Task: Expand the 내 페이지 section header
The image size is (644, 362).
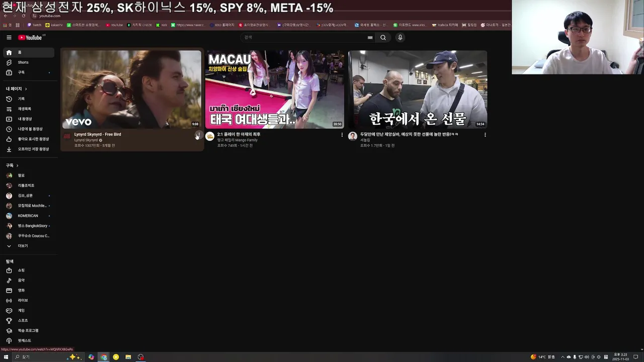Action: pyautogui.click(x=17, y=88)
